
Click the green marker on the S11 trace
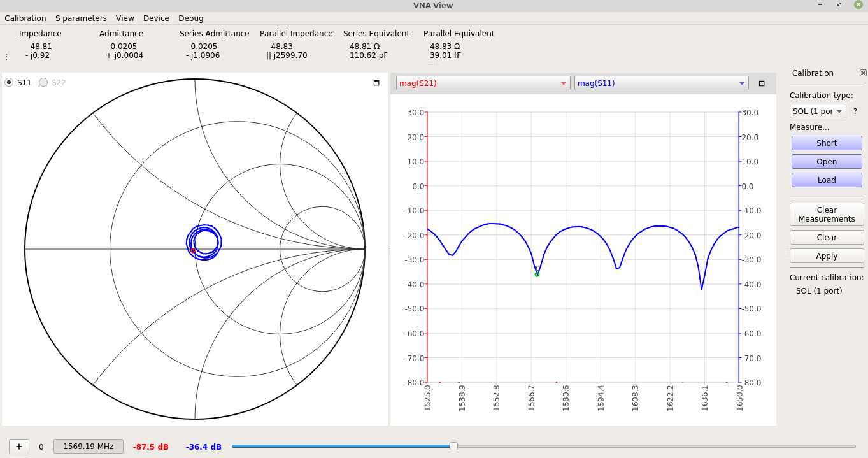click(537, 275)
